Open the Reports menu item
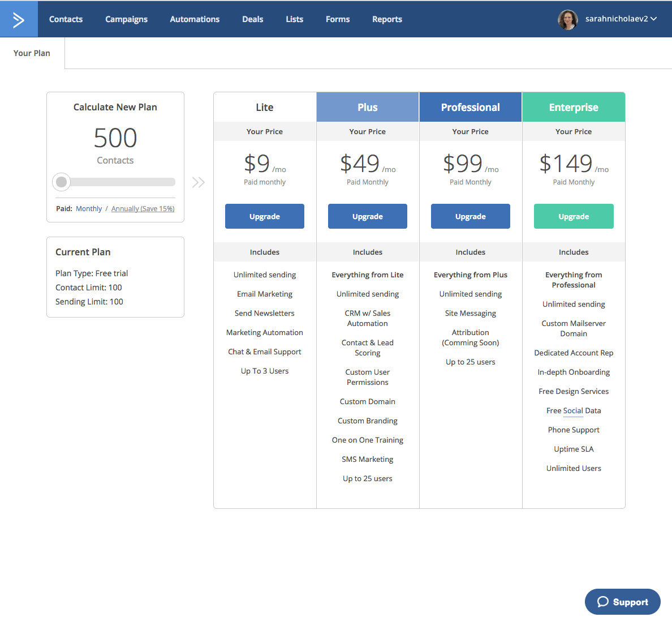The height and width of the screenshot is (617, 672). pos(387,19)
